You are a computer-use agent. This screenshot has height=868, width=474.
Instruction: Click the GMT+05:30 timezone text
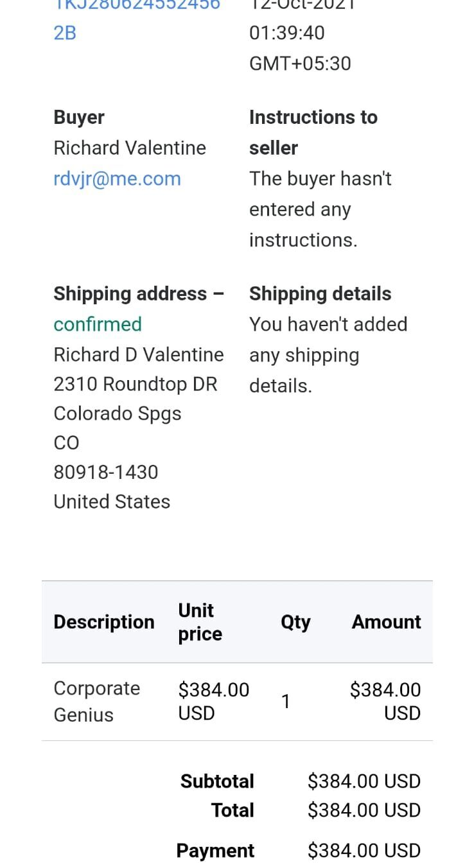point(300,63)
